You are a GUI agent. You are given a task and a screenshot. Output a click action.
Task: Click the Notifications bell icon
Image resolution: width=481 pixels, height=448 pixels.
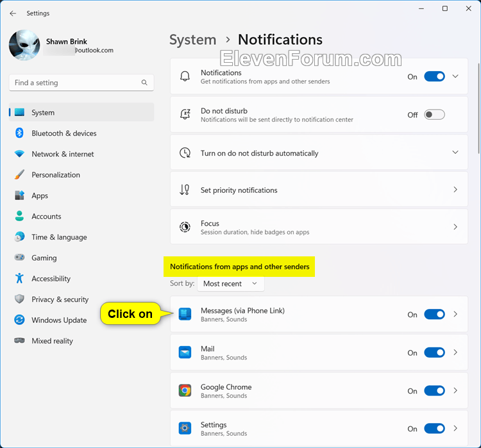pos(185,76)
